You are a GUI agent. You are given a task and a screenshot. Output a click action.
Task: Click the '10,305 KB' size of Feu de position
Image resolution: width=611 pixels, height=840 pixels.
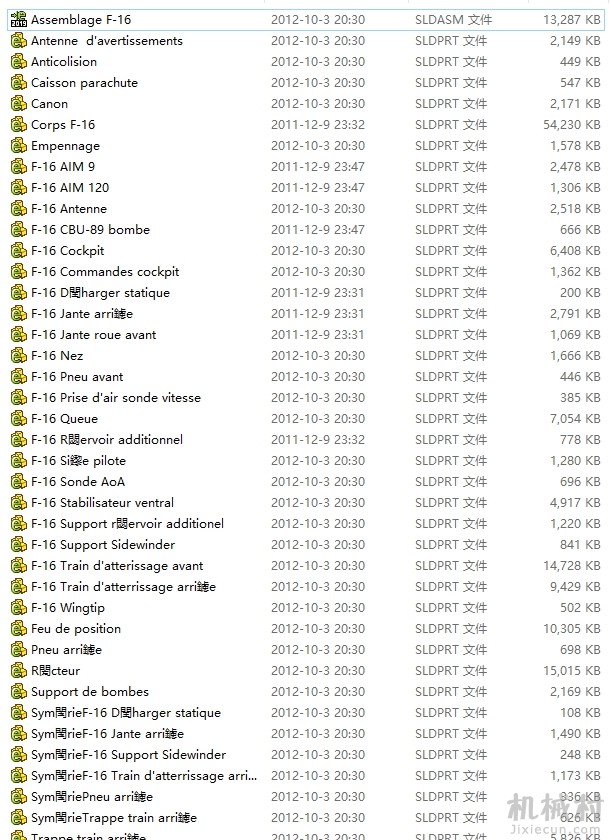[x=571, y=629]
